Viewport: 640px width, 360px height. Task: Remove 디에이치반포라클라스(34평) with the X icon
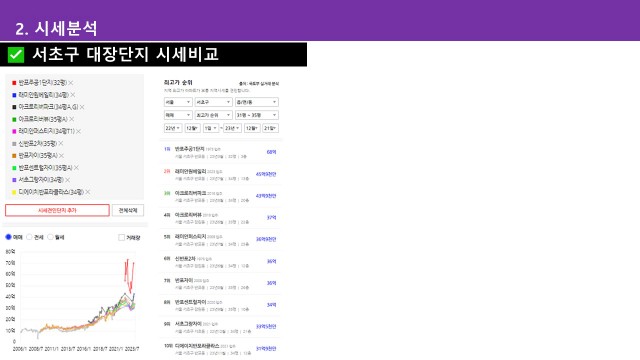88,192
